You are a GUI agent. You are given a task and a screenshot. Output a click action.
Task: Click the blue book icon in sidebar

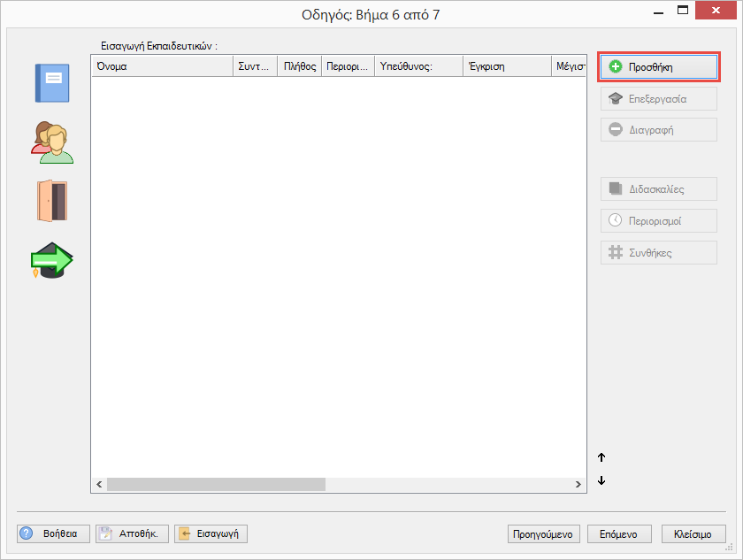[51, 84]
